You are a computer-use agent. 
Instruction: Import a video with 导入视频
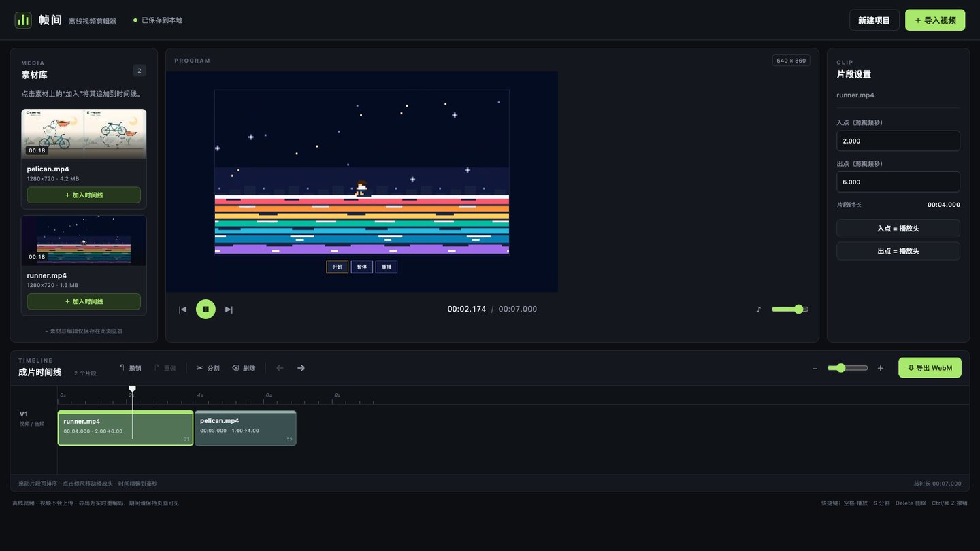[935, 20]
